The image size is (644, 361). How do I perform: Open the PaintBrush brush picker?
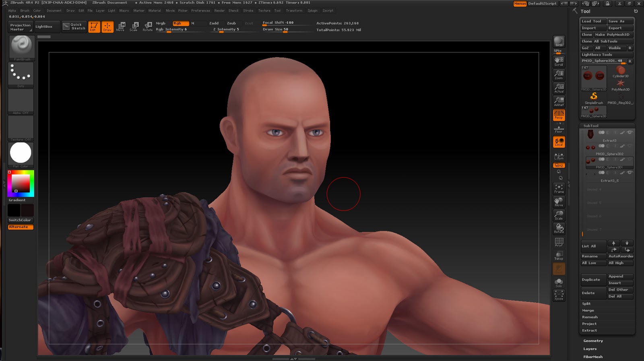[x=21, y=47]
